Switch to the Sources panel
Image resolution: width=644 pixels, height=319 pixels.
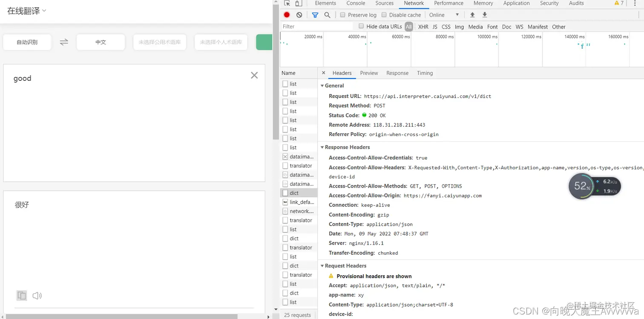385,3
